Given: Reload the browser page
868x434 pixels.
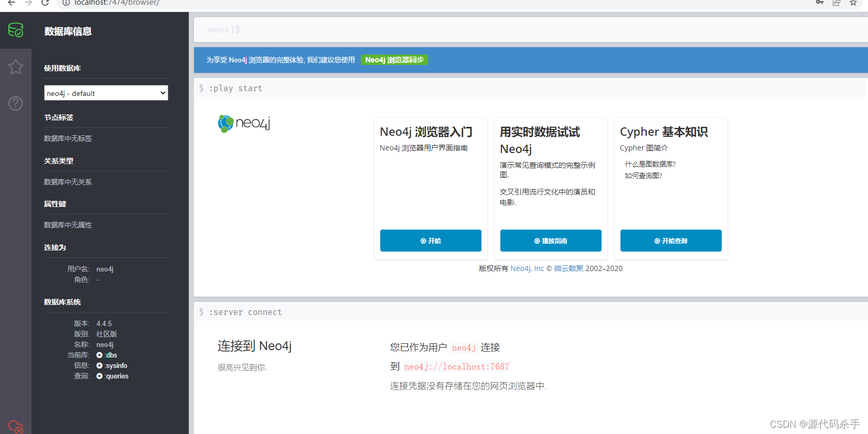Looking at the screenshot, I should tap(45, 3).
